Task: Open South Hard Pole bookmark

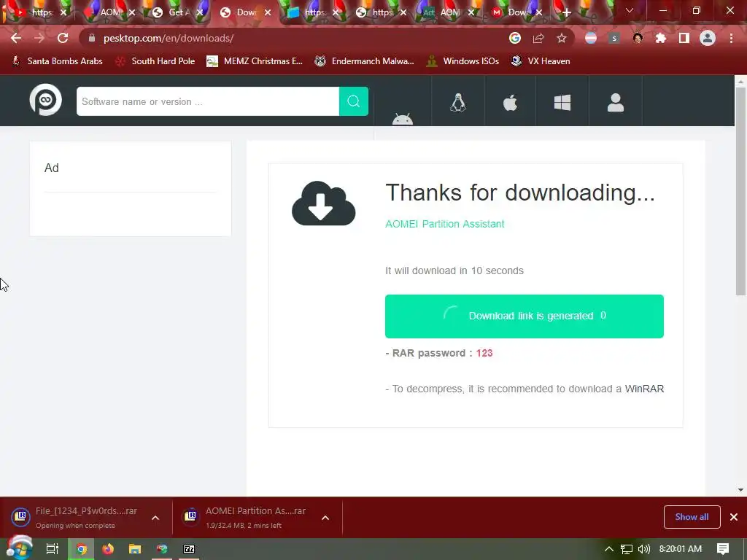Action: (x=155, y=61)
